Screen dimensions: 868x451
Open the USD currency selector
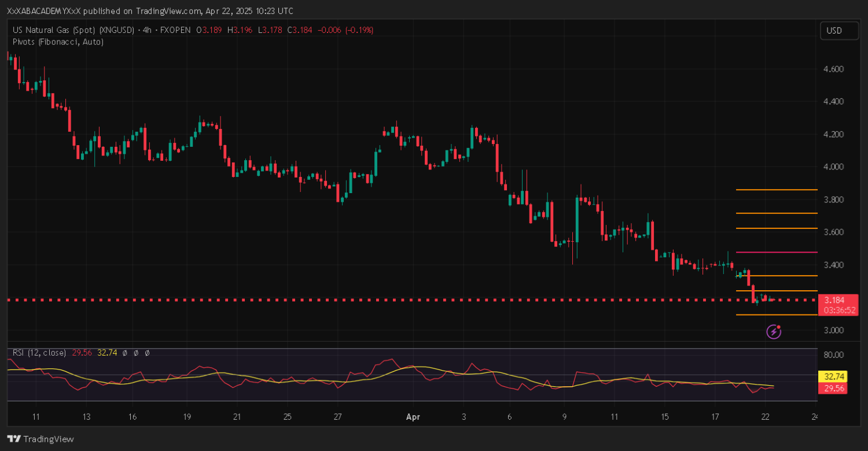(839, 31)
